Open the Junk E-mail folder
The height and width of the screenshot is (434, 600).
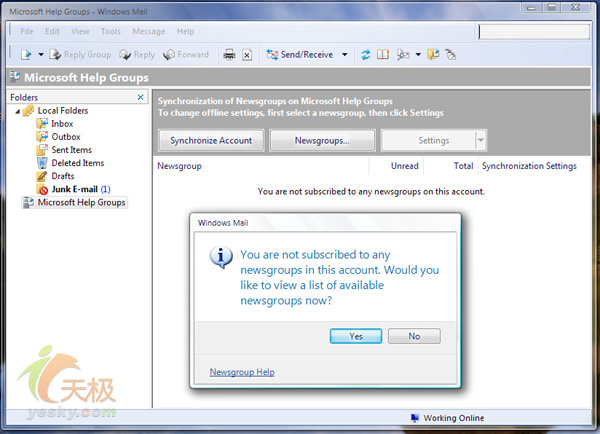coord(75,189)
